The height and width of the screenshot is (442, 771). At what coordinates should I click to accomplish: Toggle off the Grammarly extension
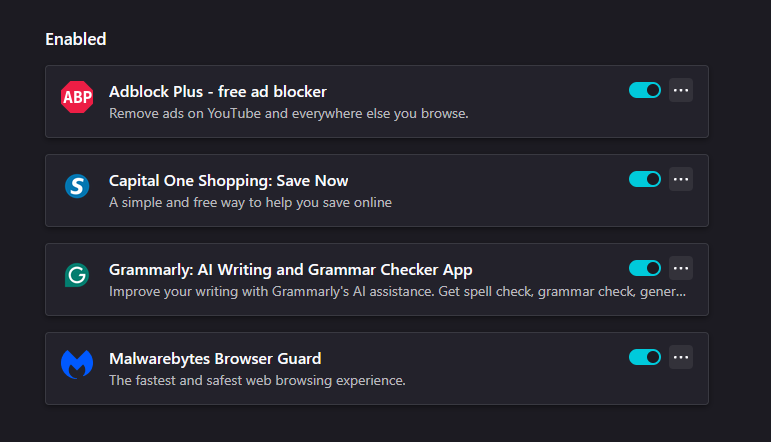click(645, 268)
